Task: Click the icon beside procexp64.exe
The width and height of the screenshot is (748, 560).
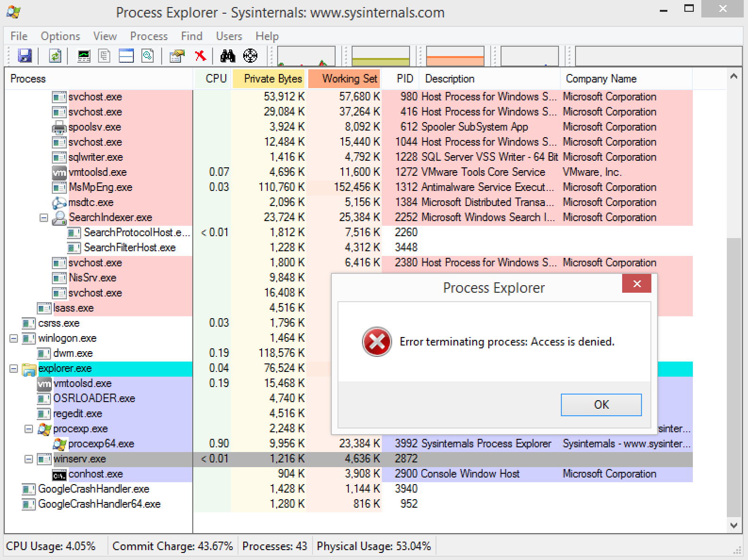Action: [59, 444]
